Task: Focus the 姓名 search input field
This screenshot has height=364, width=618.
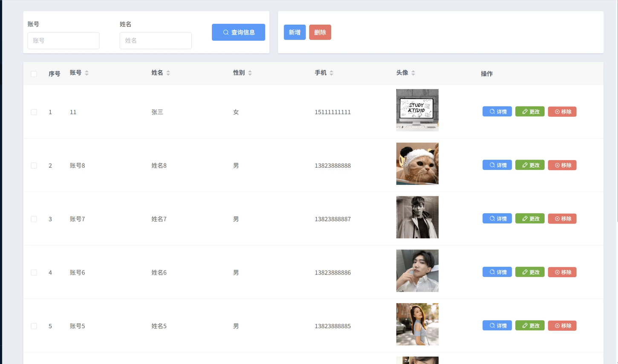Action: coord(156,40)
